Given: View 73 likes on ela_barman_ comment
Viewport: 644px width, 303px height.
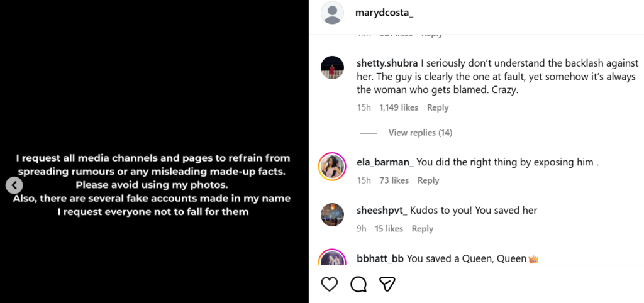Looking at the screenshot, I should 394,180.
